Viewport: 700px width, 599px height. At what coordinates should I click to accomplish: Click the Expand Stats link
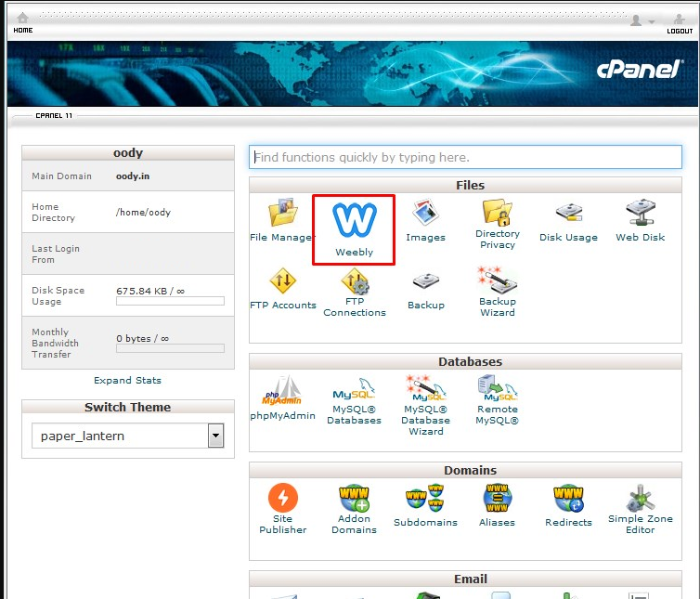tap(128, 380)
